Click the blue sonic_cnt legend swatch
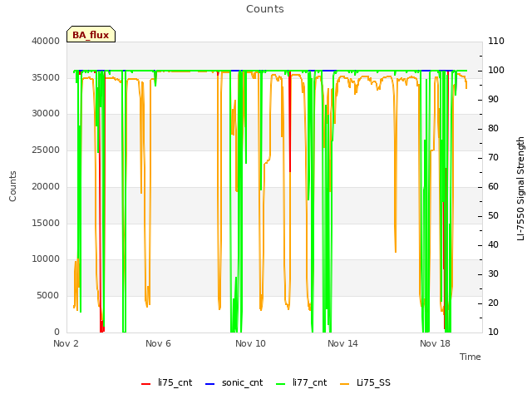This screenshot has width=532, height=399. tap(210, 384)
